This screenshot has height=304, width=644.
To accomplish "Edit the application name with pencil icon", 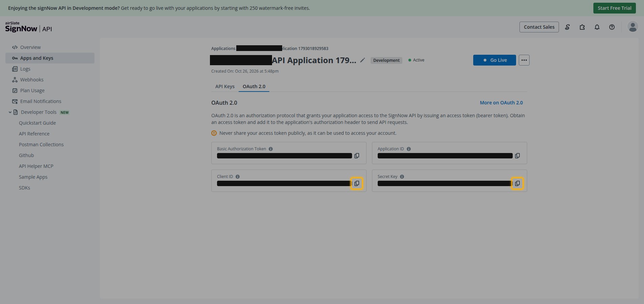I will coord(363,60).
